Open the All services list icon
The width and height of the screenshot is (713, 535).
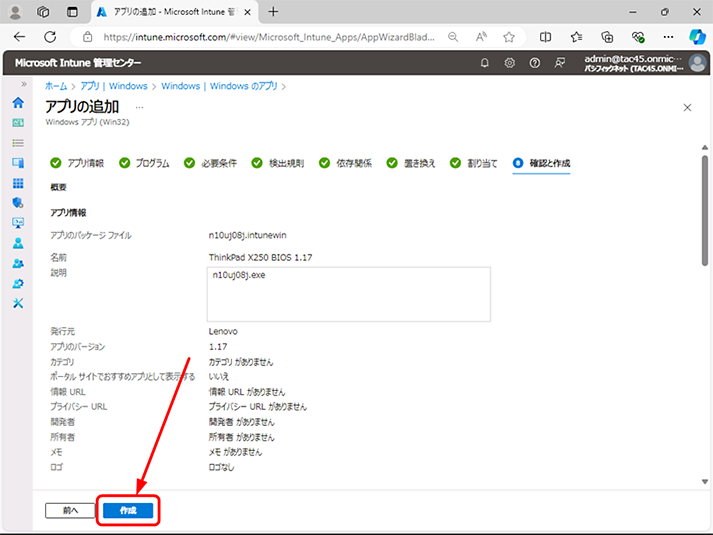click(18, 143)
